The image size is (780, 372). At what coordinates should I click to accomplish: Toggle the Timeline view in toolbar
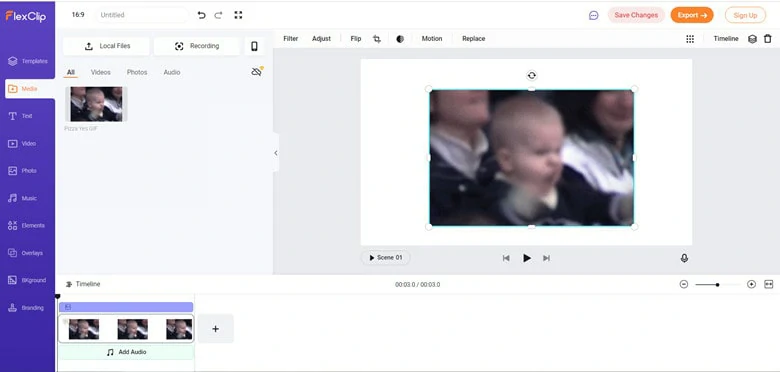[x=726, y=39]
